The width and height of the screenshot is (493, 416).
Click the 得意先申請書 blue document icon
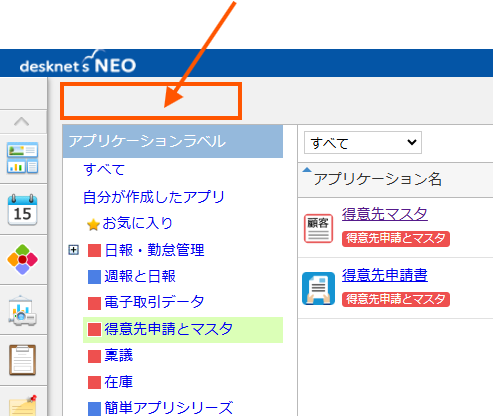pyautogui.click(x=318, y=289)
